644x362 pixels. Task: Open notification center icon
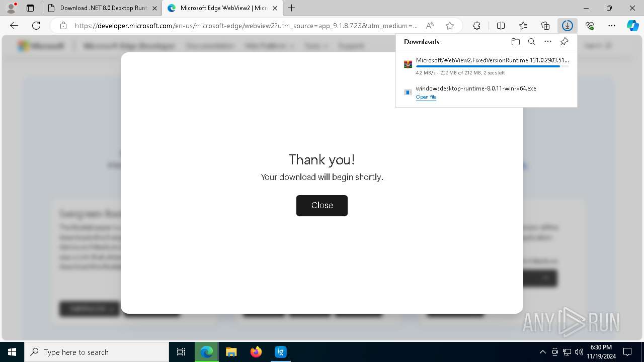point(627,352)
